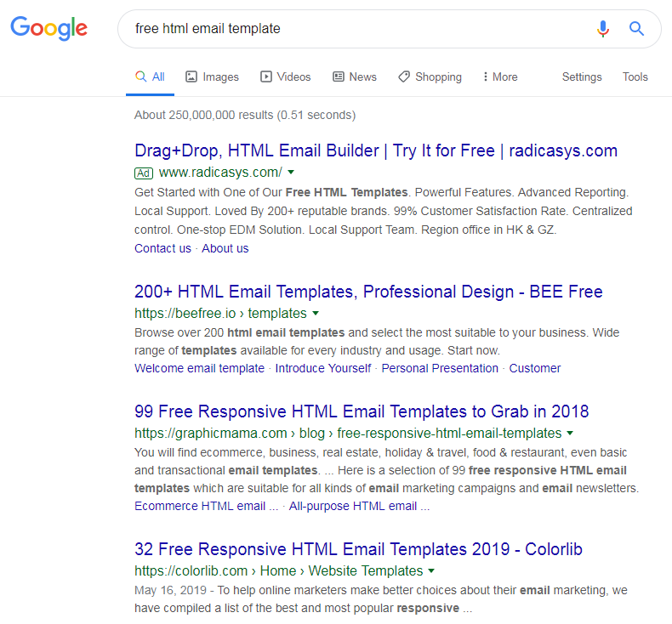Open the Shopping tab

tap(430, 77)
